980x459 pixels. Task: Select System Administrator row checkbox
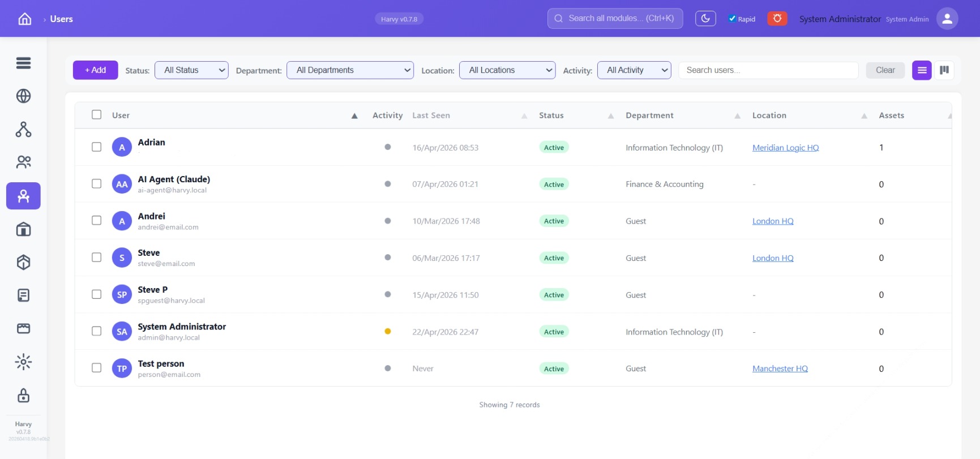click(x=97, y=332)
